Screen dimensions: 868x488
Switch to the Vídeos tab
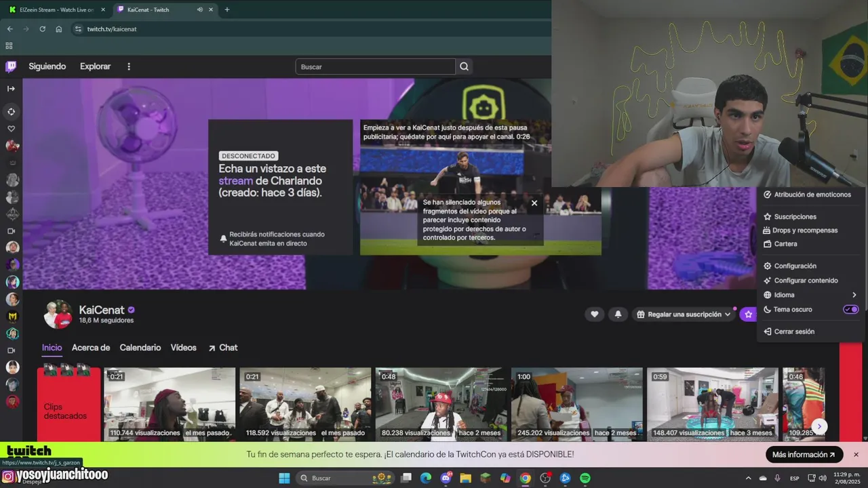point(184,348)
